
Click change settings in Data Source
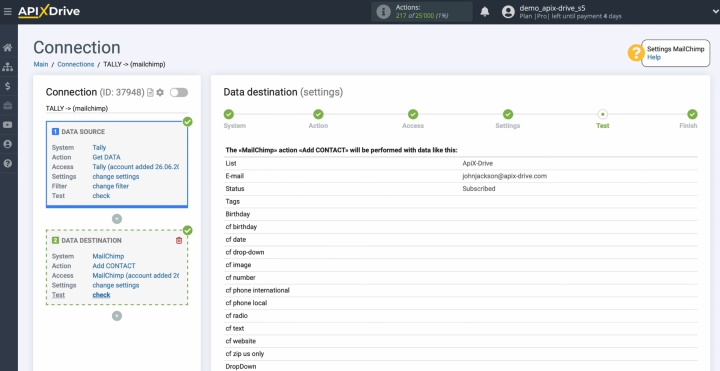tap(116, 176)
